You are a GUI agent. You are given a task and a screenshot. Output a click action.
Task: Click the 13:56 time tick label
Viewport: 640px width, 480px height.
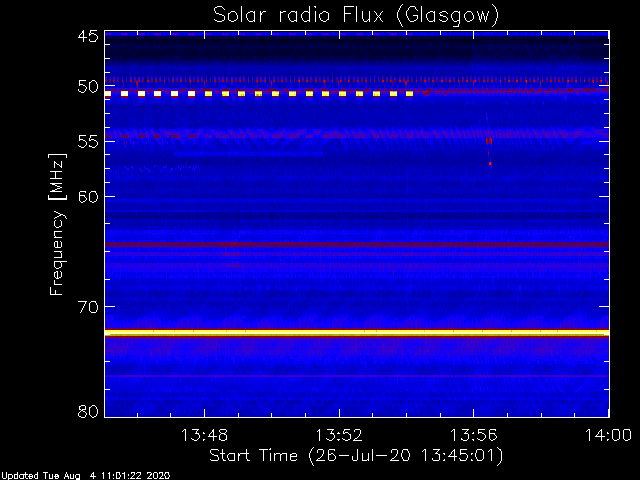(x=473, y=436)
